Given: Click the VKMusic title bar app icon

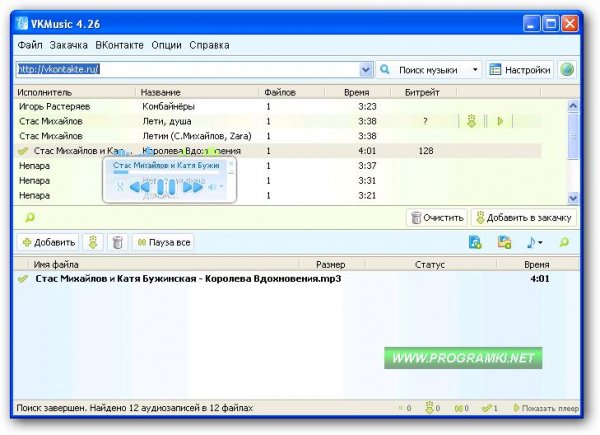Looking at the screenshot, I should [22, 24].
